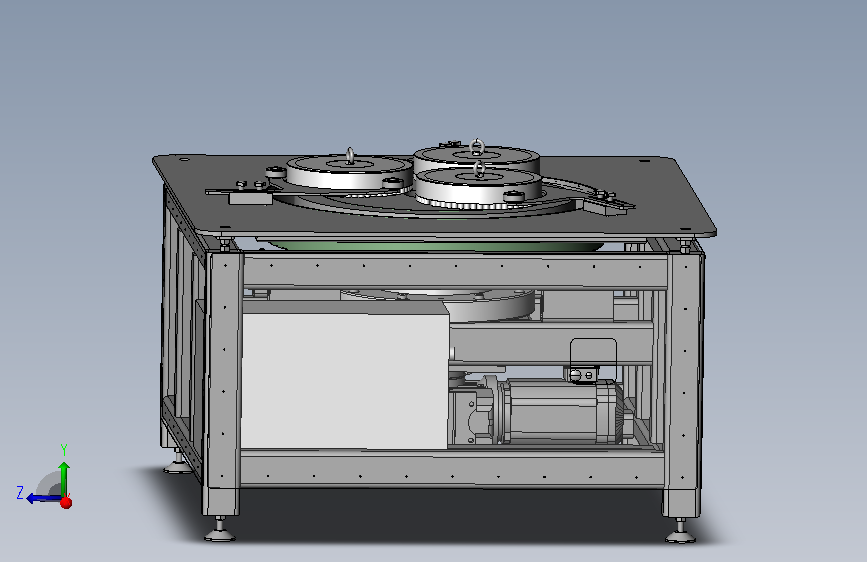Click the Z label on the triad

click(x=20, y=492)
